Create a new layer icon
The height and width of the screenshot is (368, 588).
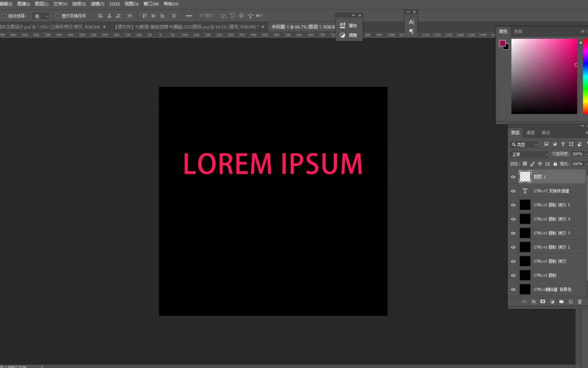[x=571, y=302]
